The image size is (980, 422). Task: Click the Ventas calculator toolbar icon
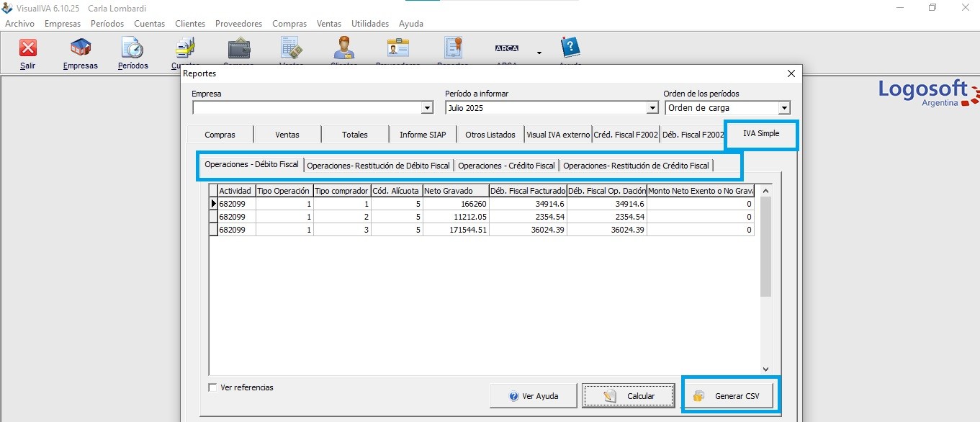click(x=291, y=48)
